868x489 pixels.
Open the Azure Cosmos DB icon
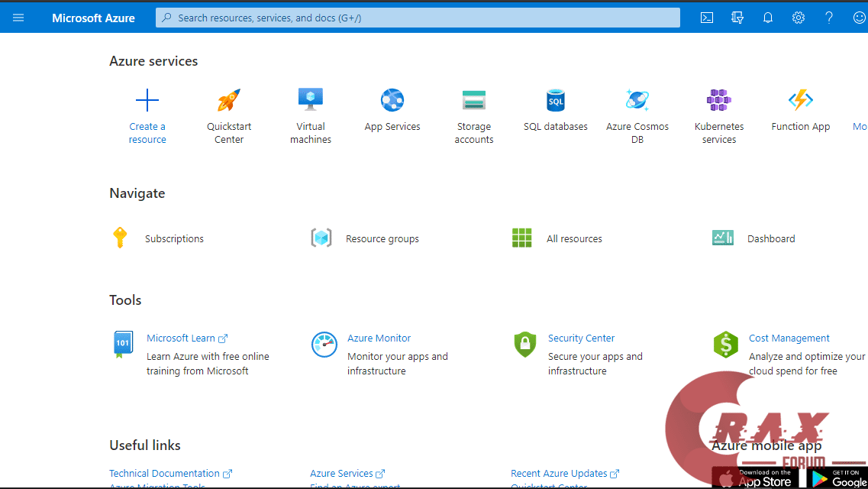637,100
